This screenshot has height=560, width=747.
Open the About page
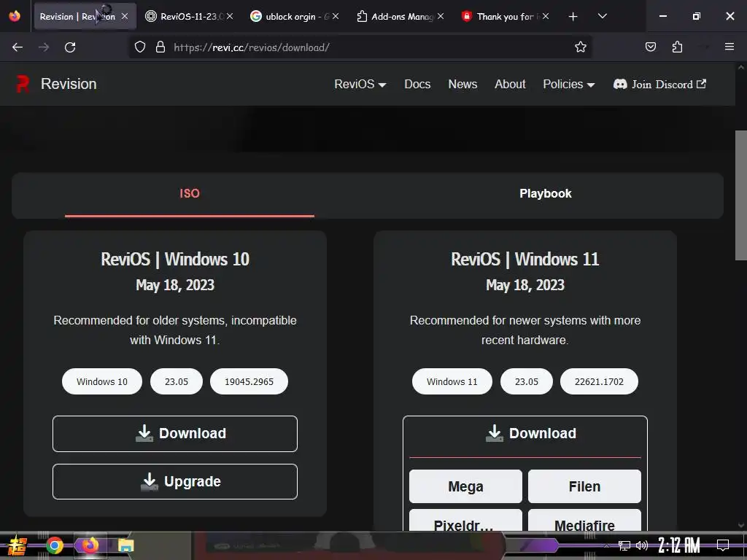(510, 85)
